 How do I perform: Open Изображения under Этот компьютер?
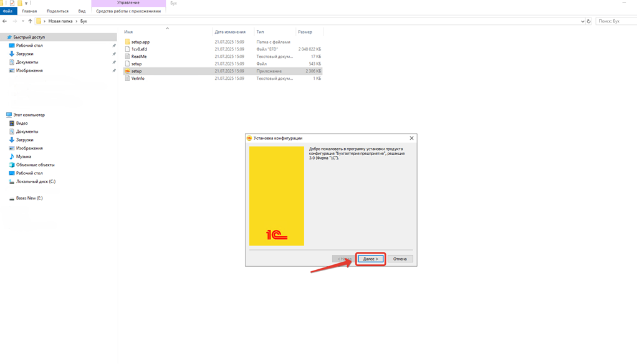pyautogui.click(x=29, y=148)
